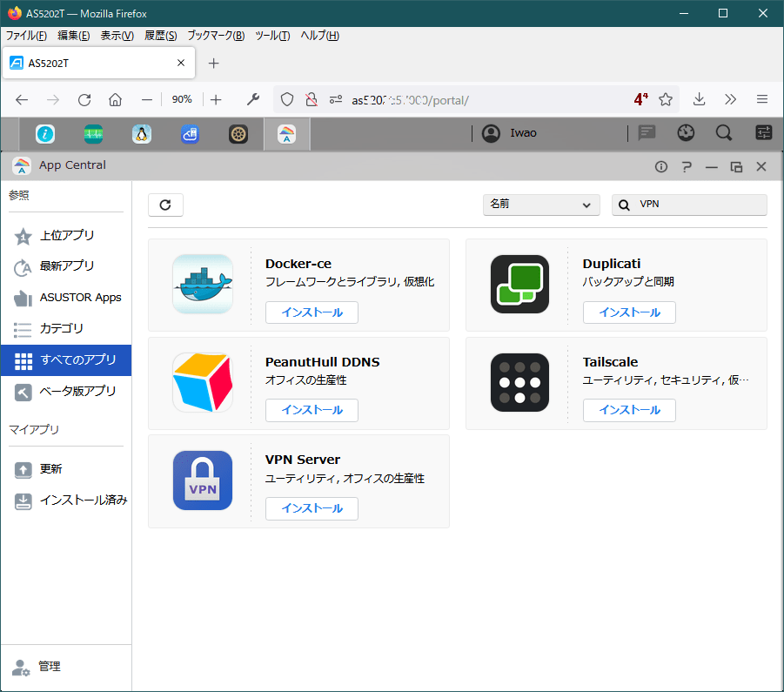Screen dimensions: 784x692
Task: Open Firefox downloads panel
Action: (x=699, y=99)
